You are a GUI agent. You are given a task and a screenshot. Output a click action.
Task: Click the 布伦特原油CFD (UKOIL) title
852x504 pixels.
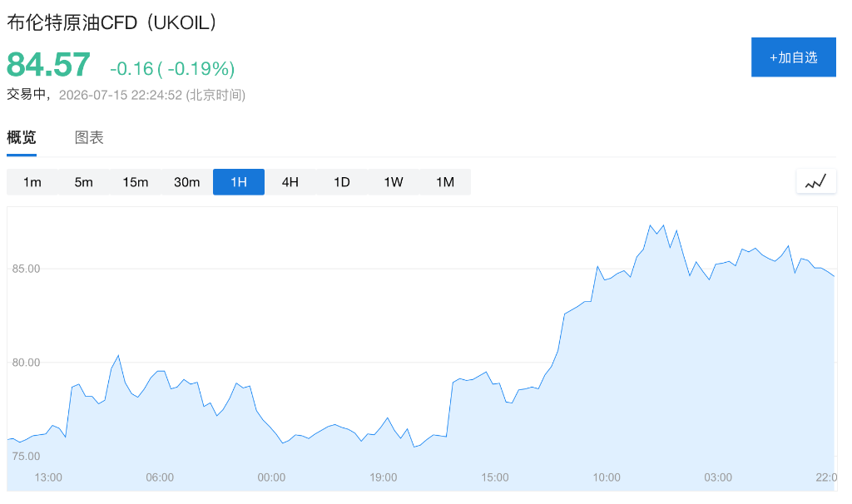112,22
